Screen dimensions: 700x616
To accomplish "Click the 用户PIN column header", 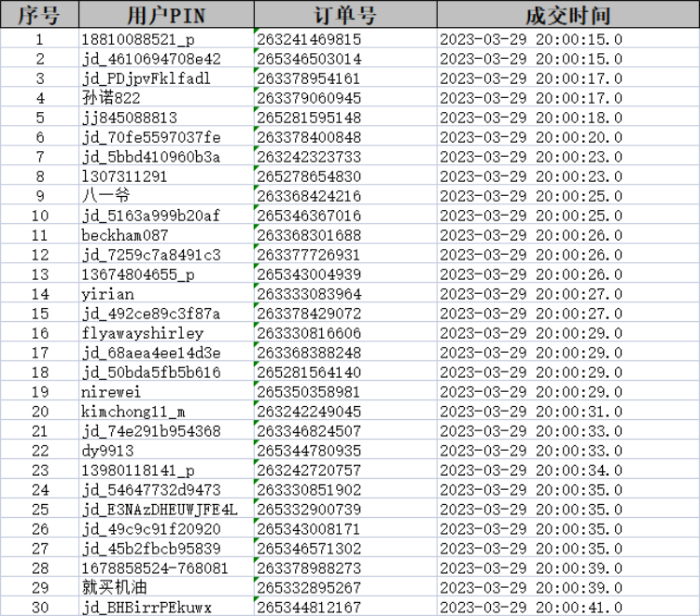I will (165, 15).
